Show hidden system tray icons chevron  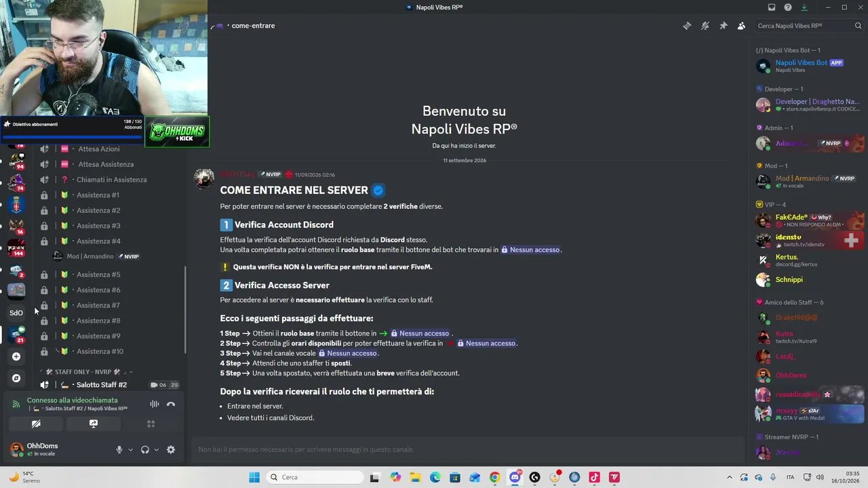[x=730, y=477]
